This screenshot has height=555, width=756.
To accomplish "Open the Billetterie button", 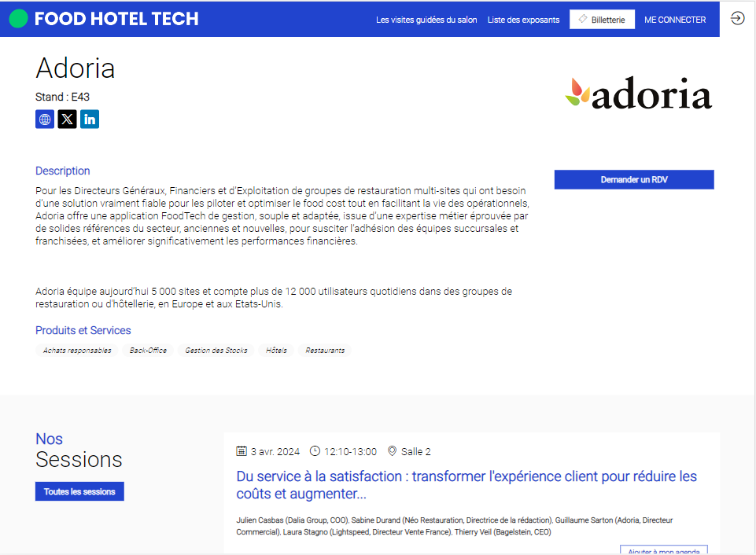I will pos(602,20).
